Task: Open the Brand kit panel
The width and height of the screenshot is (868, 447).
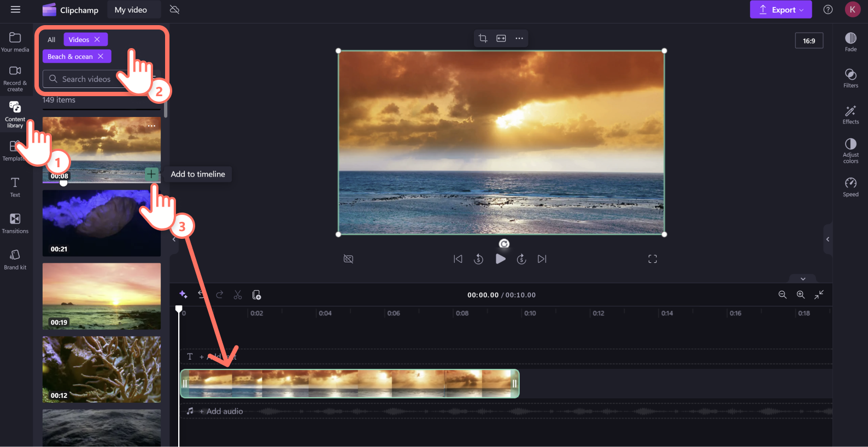Action: [x=15, y=260]
